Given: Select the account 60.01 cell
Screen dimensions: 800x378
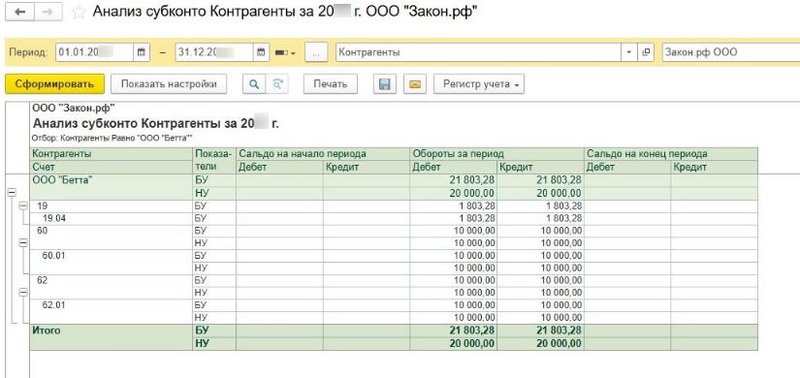Looking at the screenshot, I should pyautogui.click(x=111, y=262).
